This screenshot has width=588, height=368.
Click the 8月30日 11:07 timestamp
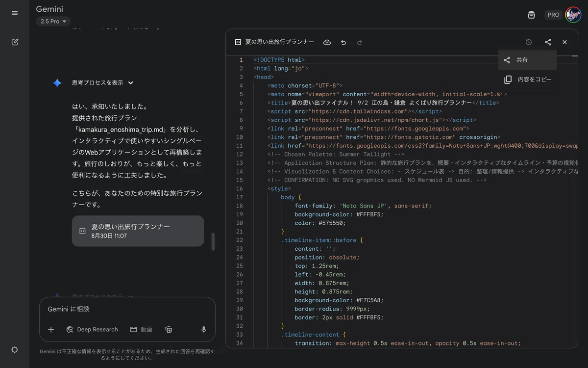pyautogui.click(x=109, y=236)
